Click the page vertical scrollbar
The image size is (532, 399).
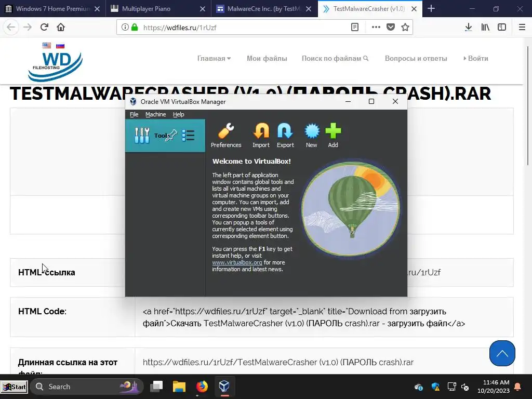[x=529, y=105]
